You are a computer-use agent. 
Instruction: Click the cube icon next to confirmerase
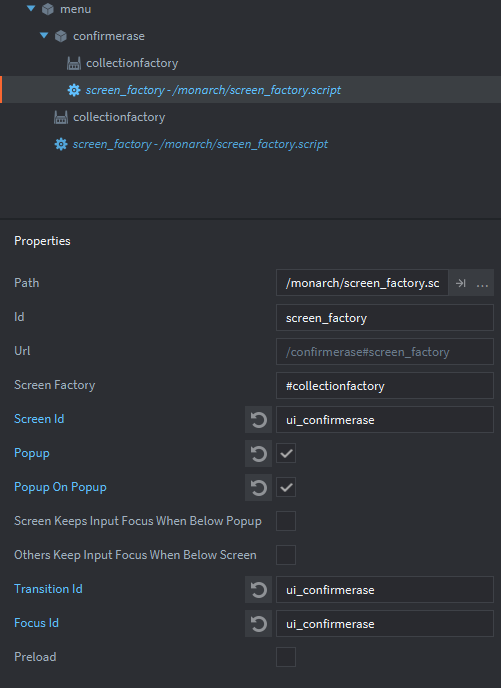coord(61,36)
